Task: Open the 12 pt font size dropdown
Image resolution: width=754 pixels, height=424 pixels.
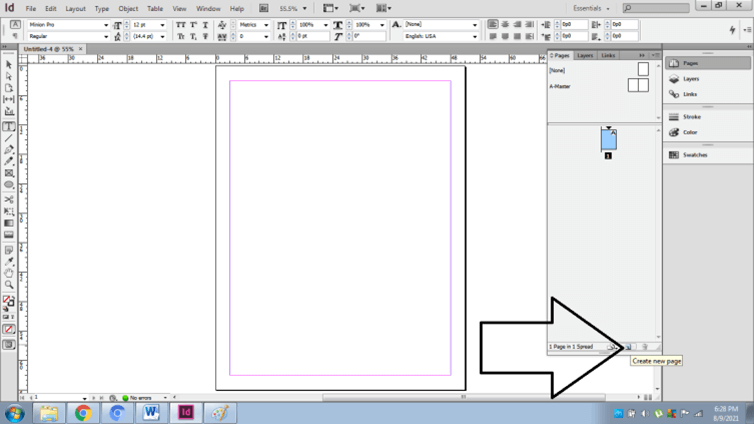Action: coord(162,25)
